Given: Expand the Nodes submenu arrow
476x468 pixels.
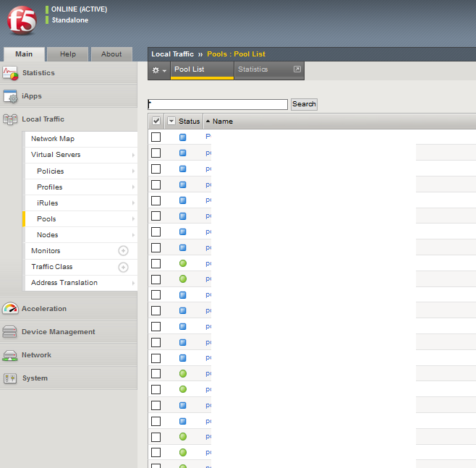Looking at the screenshot, I should tap(133, 235).
